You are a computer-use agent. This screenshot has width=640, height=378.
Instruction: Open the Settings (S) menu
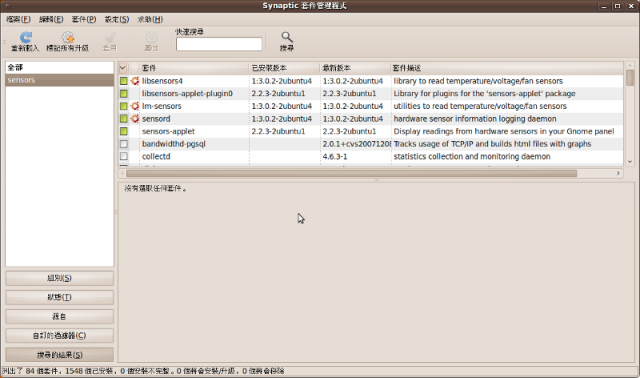pos(117,19)
